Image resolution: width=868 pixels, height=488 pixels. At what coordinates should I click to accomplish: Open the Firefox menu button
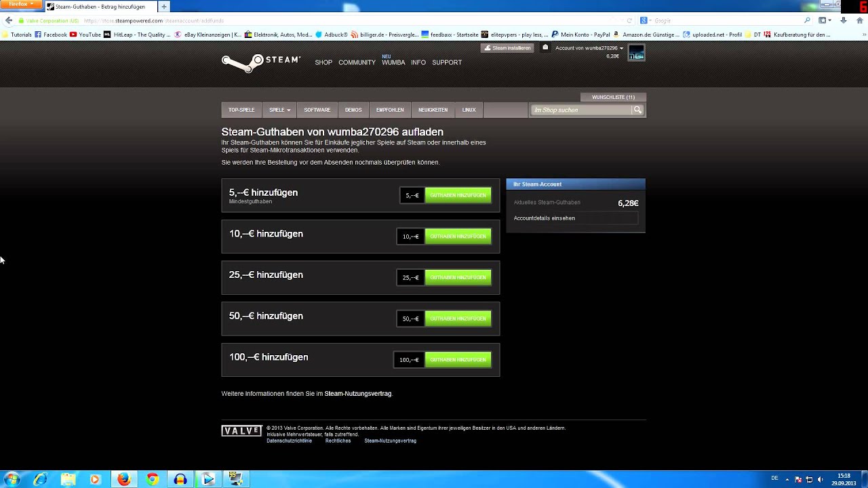[20, 4]
